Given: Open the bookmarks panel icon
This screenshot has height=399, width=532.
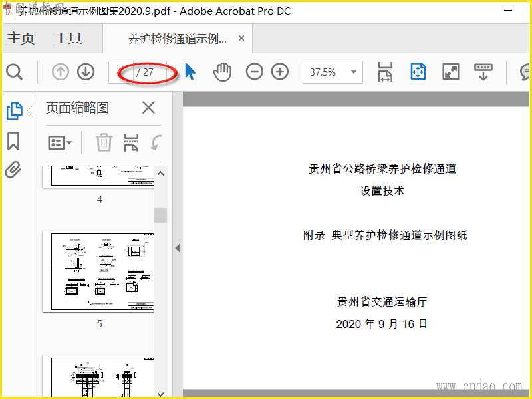Looking at the screenshot, I should pyautogui.click(x=13, y=141).
